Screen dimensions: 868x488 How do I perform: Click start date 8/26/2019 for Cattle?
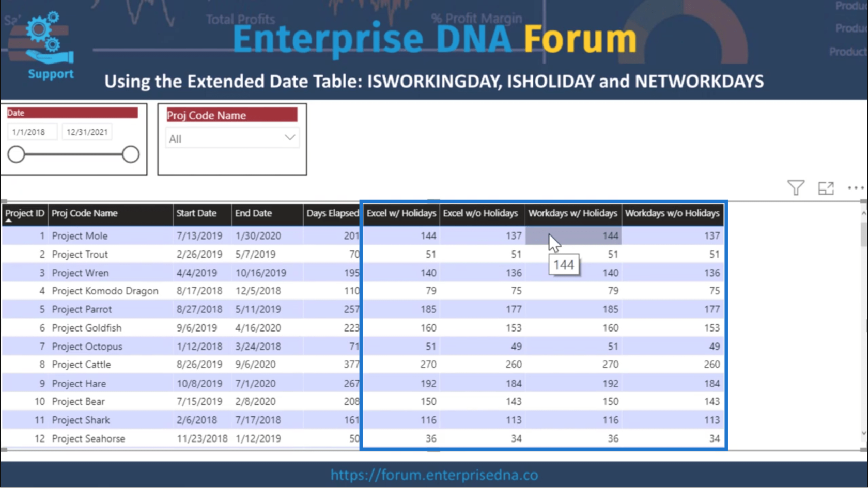(x=199, y=365)
